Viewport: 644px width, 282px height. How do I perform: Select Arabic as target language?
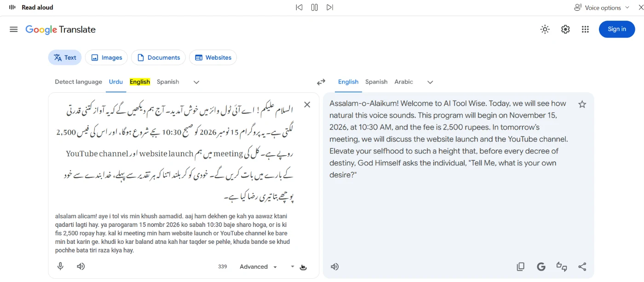click(x=404, y=82)
